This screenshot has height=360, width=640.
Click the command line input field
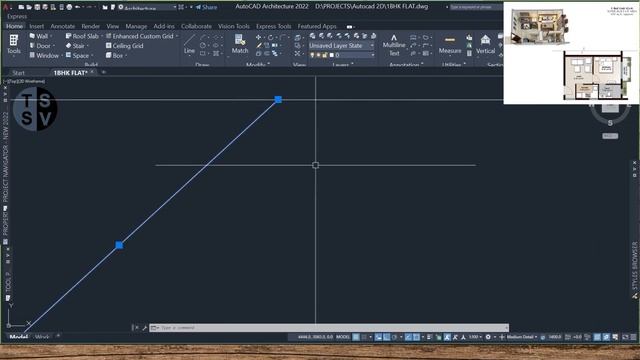click(329, 328)
